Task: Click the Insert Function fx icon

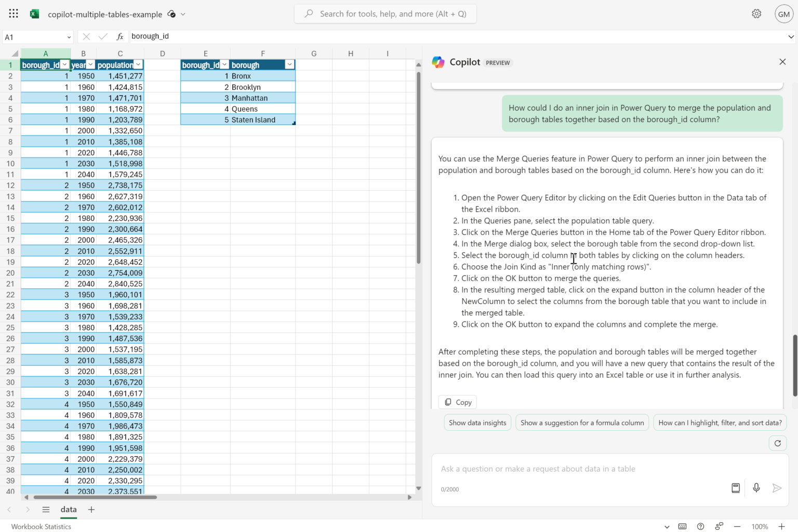Action: [x=120, y=36]
